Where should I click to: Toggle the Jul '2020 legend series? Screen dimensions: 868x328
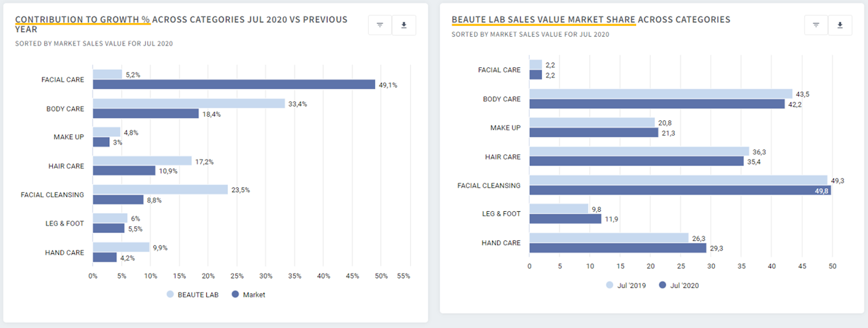click(x=678, y=285)
